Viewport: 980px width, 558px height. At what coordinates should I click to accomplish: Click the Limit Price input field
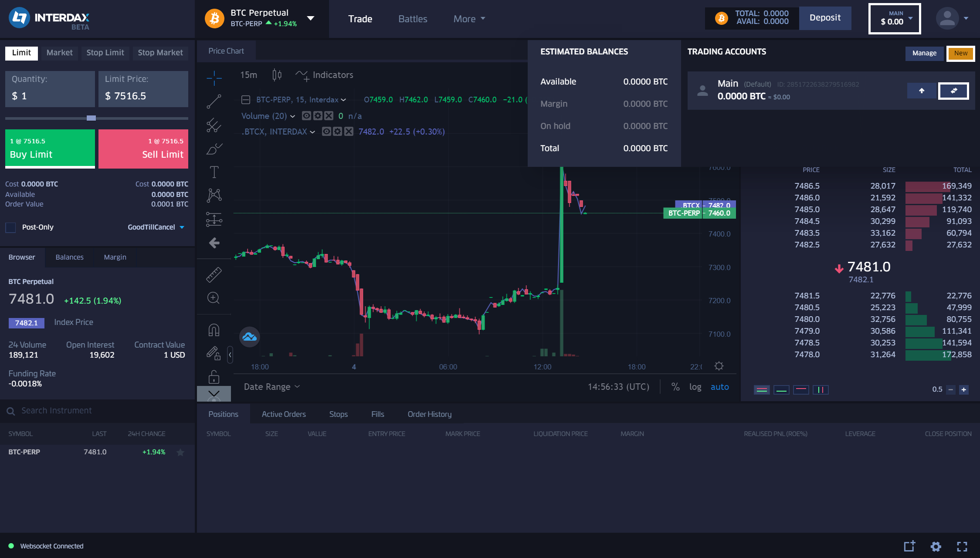pyautogui.click(x=143, y=89)
